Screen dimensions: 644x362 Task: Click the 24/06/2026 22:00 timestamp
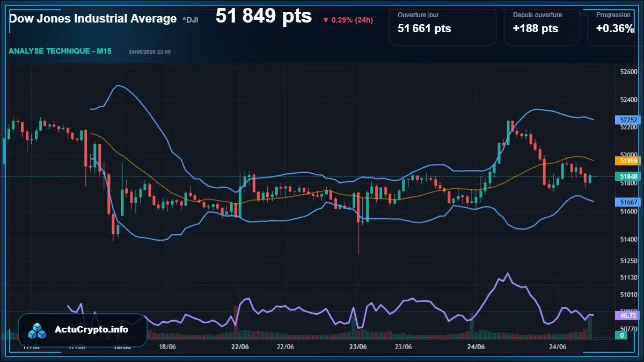(x=150, y=52)
